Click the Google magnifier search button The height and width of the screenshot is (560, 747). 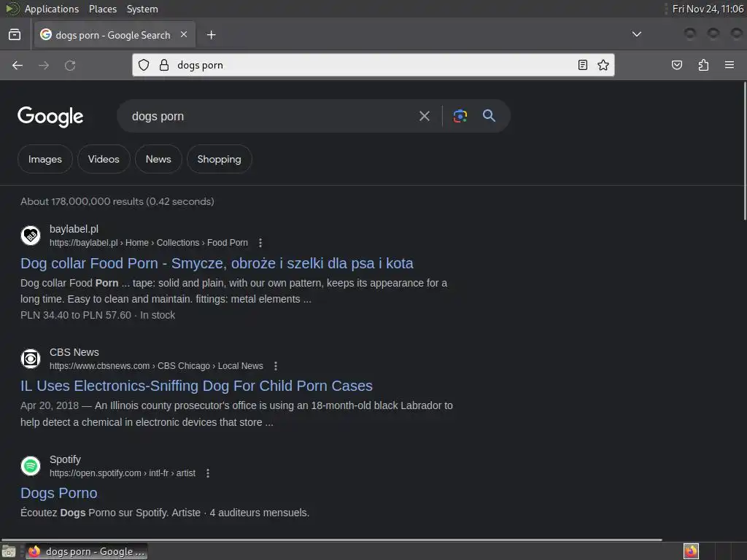point(489,116)
